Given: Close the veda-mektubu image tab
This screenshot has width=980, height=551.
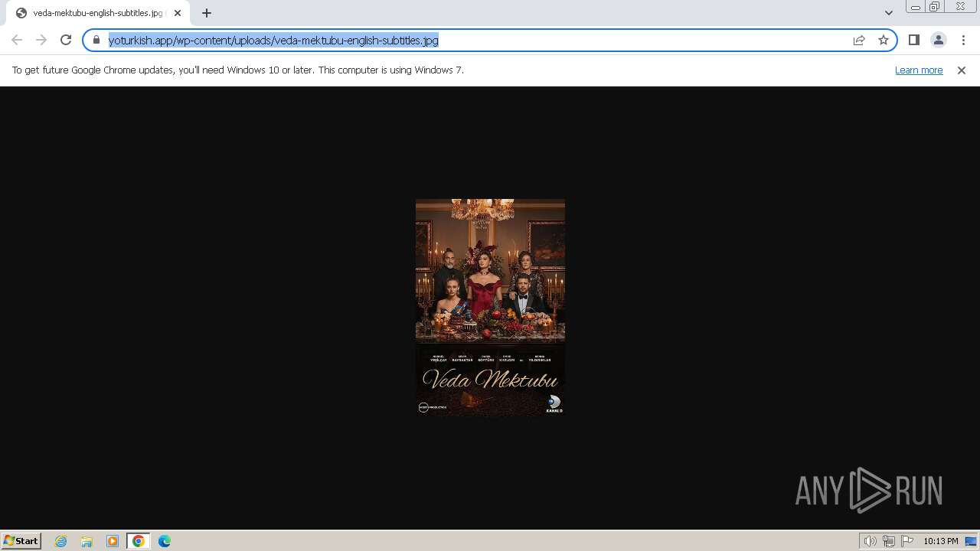Looking at the screenshot, I should pos(178,13).
